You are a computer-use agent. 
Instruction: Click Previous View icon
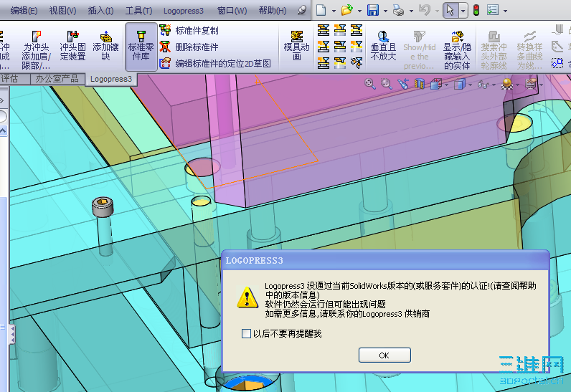tap(403, 84)
